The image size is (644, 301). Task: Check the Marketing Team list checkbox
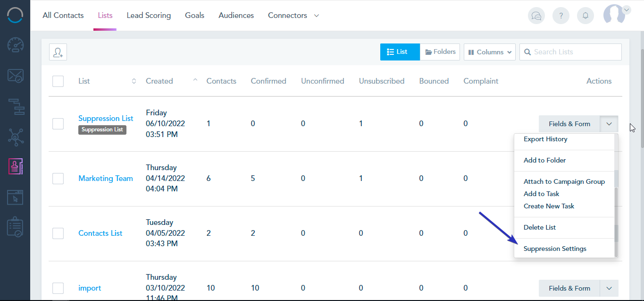coord(58,179)
